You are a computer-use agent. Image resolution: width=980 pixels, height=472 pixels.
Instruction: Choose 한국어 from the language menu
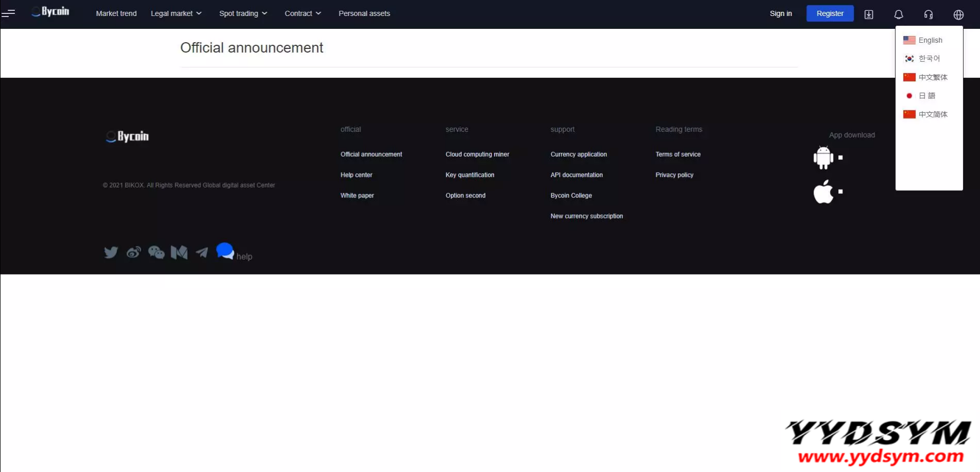(x=928, y=59)
